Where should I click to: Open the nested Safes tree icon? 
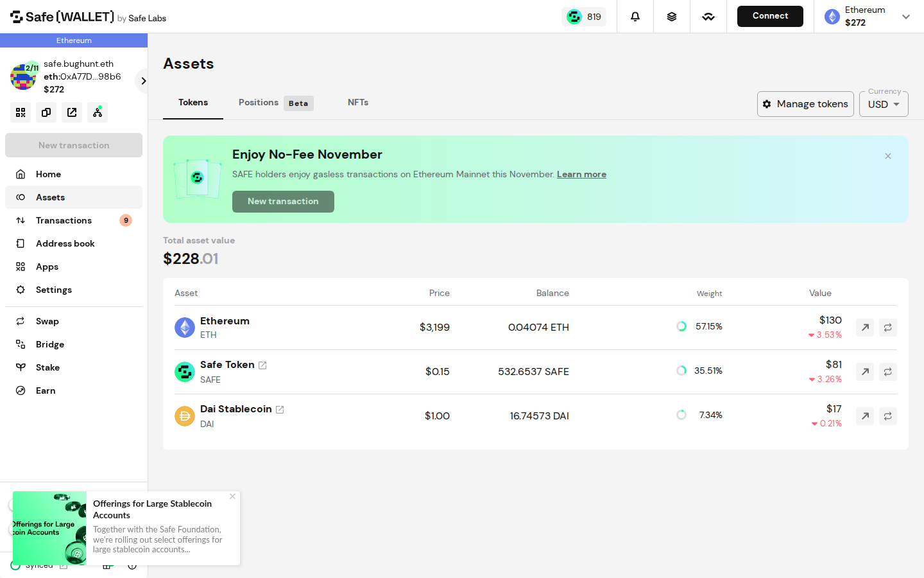98,112
